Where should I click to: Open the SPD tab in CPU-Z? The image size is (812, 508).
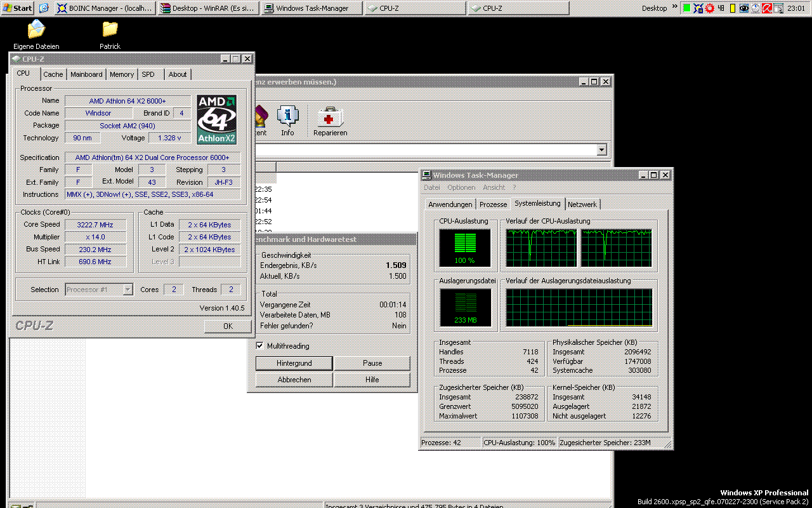pos(148,74)
